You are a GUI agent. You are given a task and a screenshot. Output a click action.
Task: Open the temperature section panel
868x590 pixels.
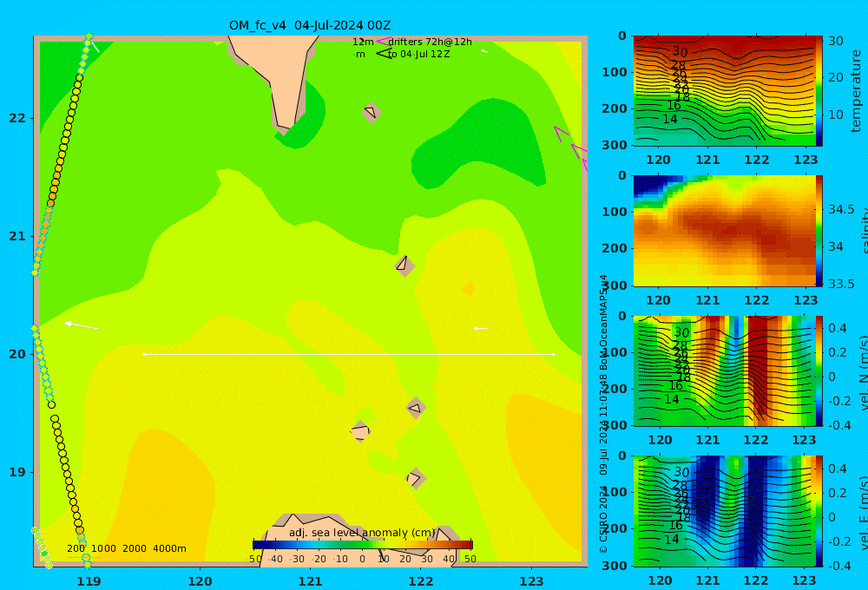point(724,91)
